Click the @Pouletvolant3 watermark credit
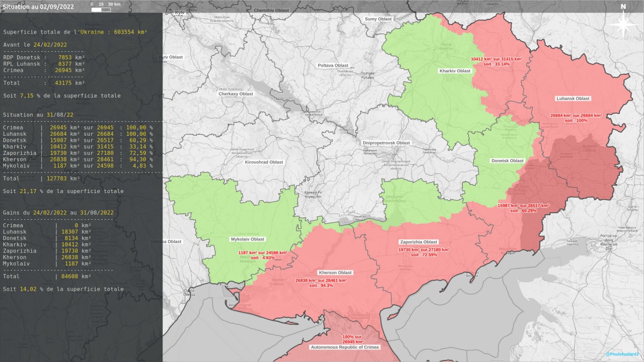The height and width of the screenshot is (362, 644). pos(623,354)
